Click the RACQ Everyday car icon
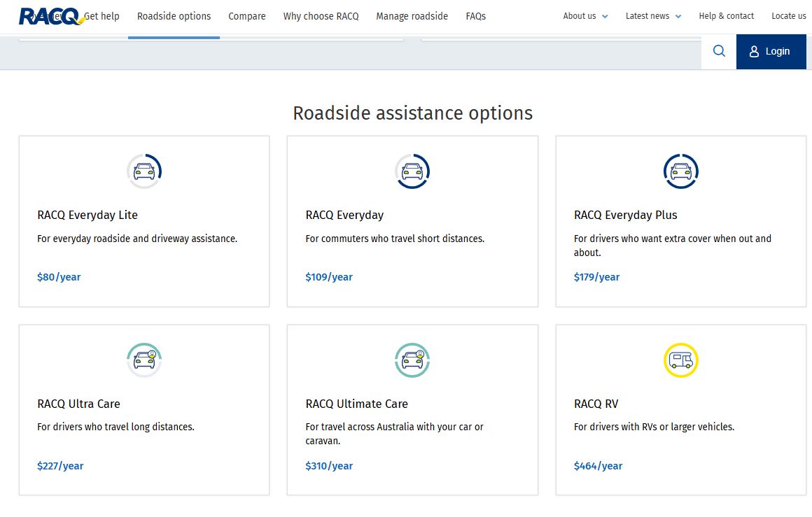The image size is (812, 517). point(412,170)
